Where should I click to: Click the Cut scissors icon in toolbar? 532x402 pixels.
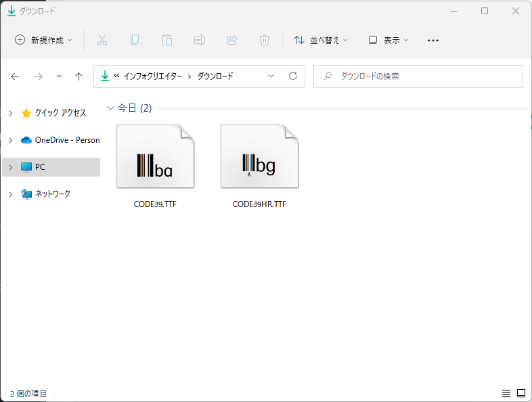tap(102, 40)
